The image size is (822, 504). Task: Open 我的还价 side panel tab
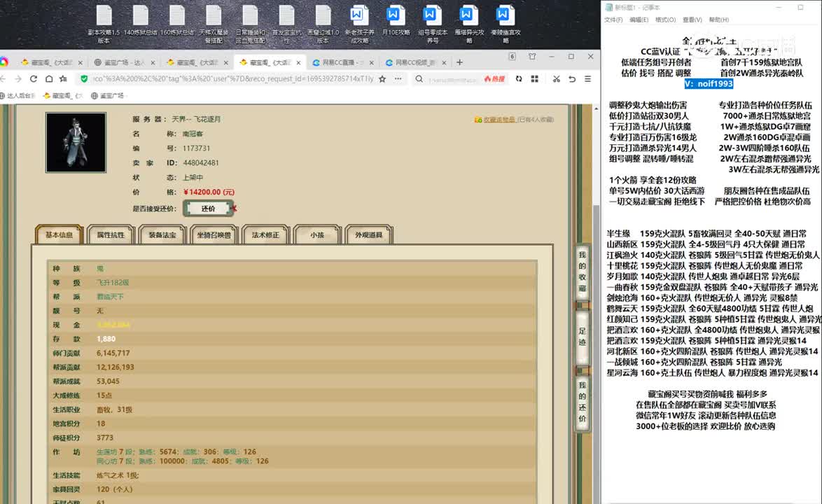[x=583, y=402]
